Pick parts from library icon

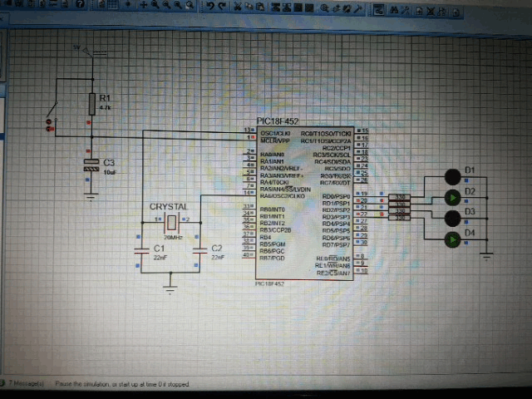(x=324, y=8)
